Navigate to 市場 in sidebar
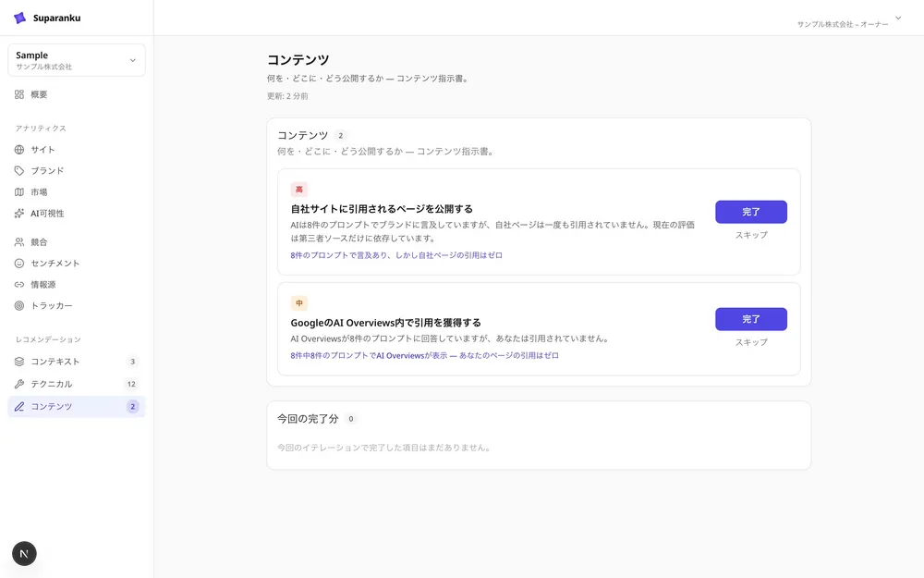The image size is (924, 578). 77,192
